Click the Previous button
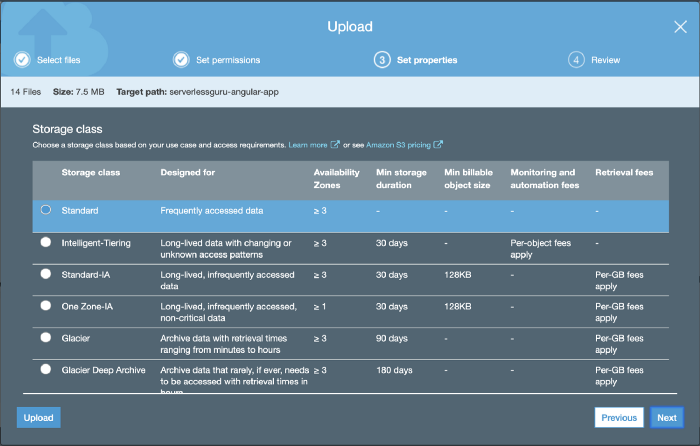 [x=619, y=417]
